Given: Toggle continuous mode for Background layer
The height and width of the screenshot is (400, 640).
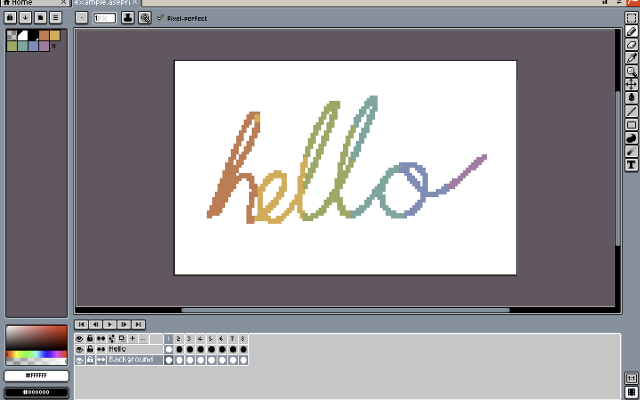Looking at the screenshot, I should pos(100,360).
